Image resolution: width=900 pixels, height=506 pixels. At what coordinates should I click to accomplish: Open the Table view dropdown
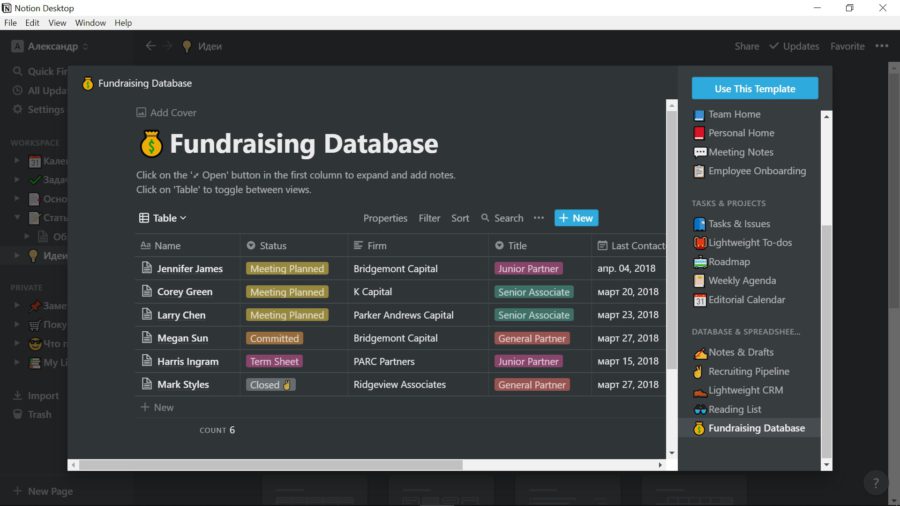point(163,218)
